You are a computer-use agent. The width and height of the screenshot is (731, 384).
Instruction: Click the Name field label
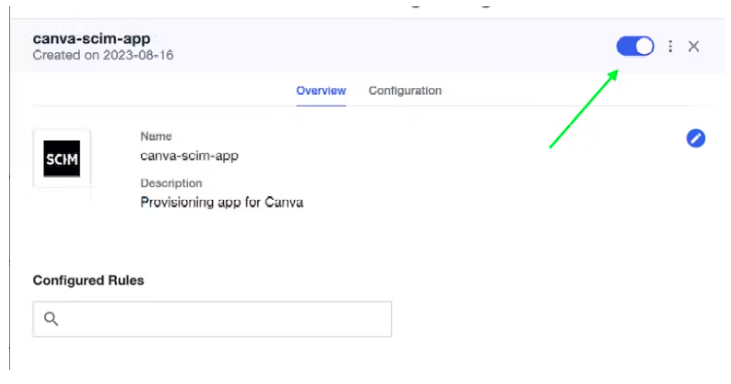(156, 137)
